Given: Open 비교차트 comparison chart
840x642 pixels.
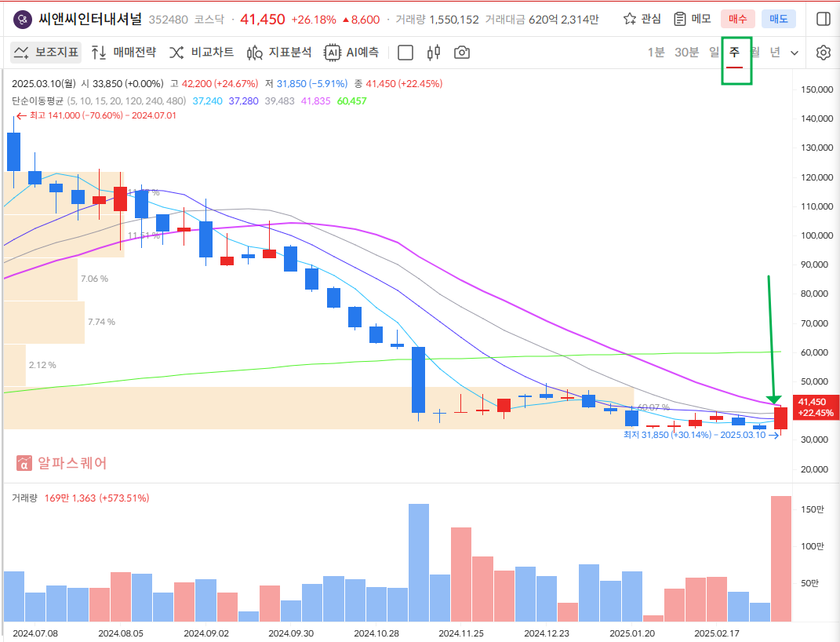Looking at the screenshot, I should (x=202, y=53).
